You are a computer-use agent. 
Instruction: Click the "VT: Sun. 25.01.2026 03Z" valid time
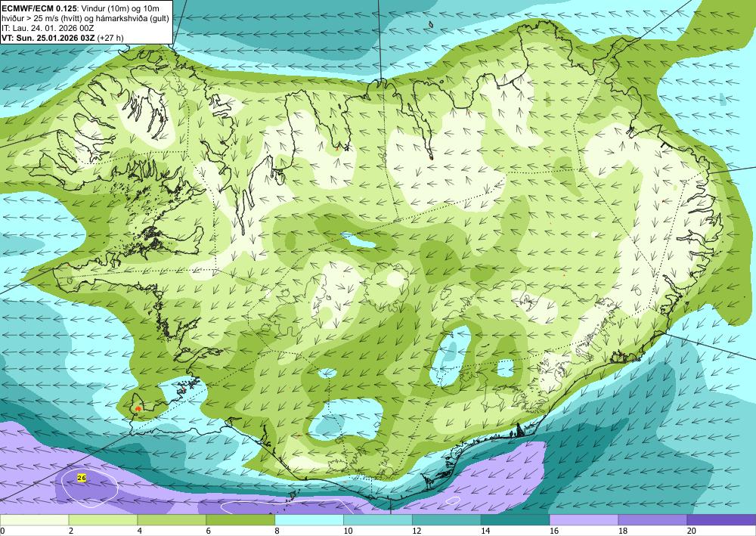click(48, 38)
